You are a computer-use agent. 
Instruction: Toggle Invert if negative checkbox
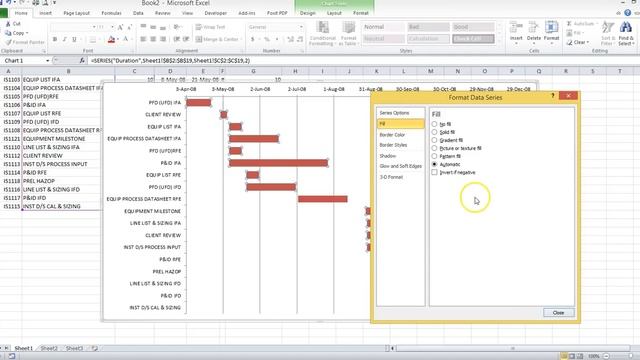[x=434, y=172]
